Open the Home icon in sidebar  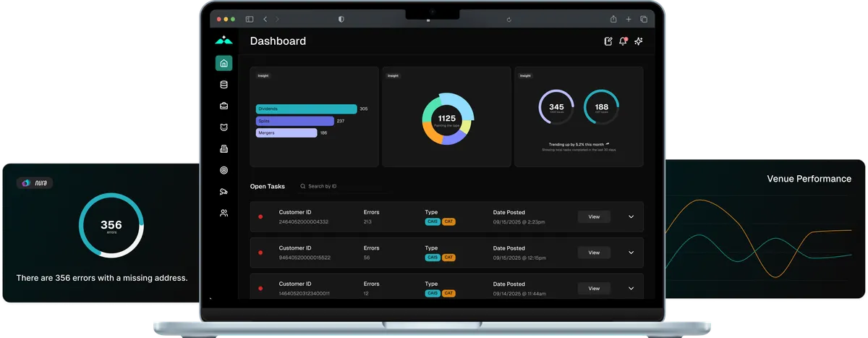coord(224,63)
